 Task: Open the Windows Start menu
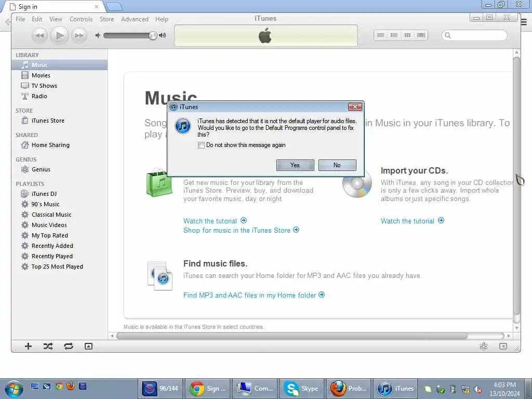point(14,389)
